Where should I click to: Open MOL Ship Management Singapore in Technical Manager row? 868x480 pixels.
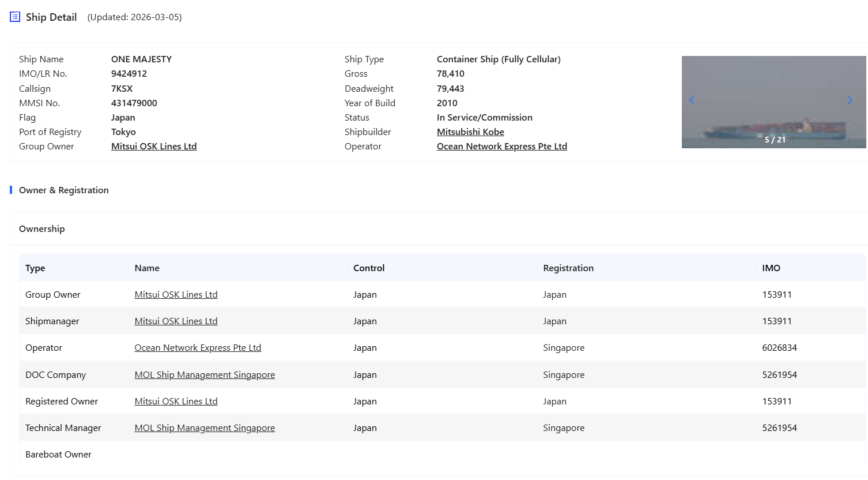pyautogui.click(x=205, y=428)
